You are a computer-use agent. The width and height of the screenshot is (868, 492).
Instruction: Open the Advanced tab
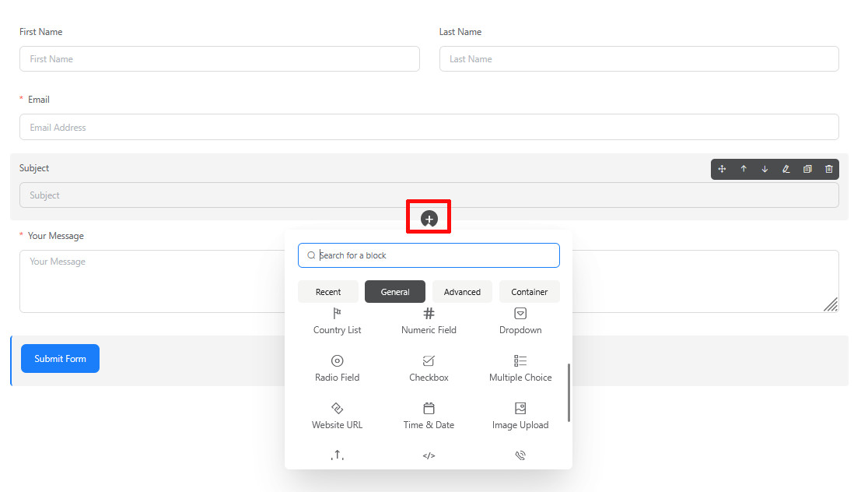[462, 292]
